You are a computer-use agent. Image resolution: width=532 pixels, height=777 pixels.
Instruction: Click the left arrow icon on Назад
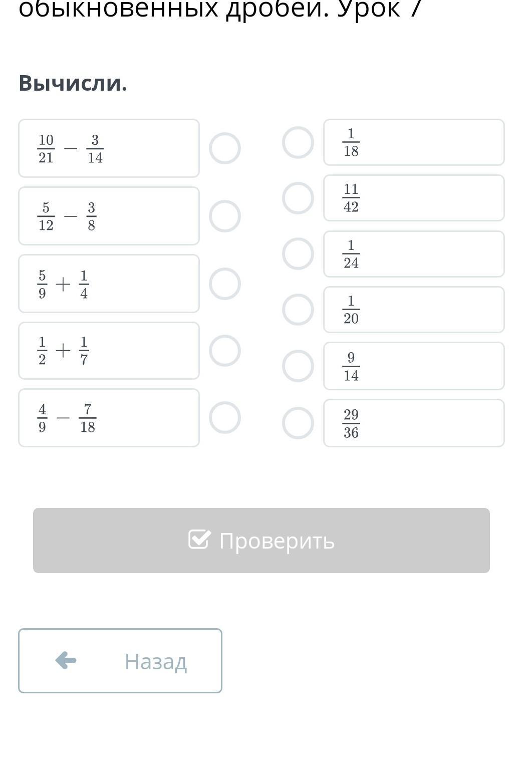(66, 660)
